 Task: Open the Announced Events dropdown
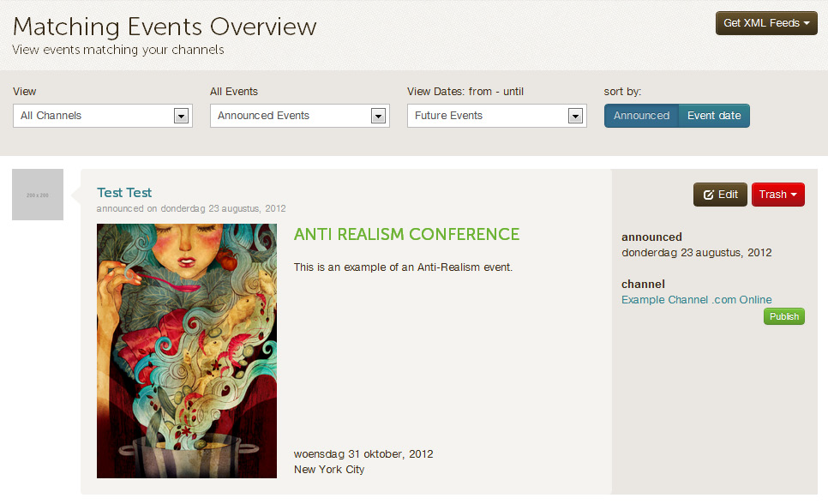[x=299, y=116]
